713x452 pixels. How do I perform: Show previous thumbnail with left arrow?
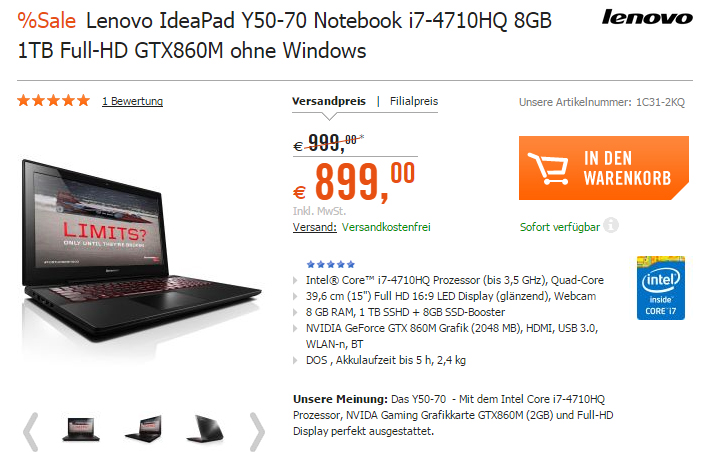coord(31,432)
